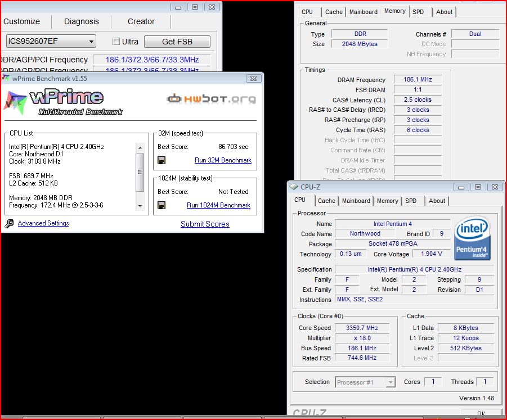Image resolution: width=507 pixels, height=420 pixels.
Task: Switch to Memory tab in front CPU-Z
Action: click(387, 201)
